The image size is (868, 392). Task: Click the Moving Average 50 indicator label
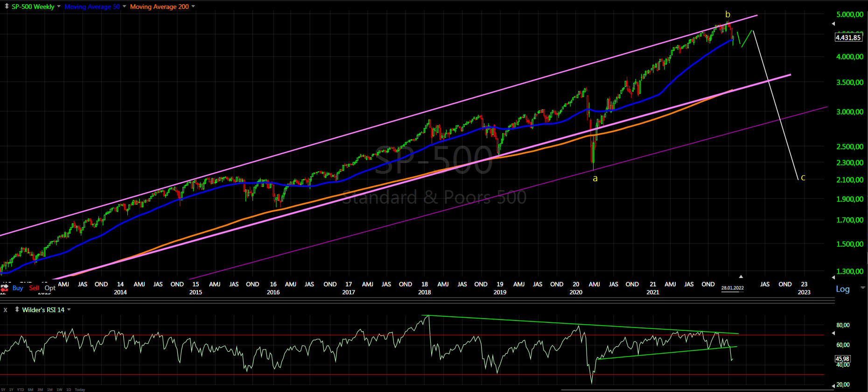coord(92,7)
